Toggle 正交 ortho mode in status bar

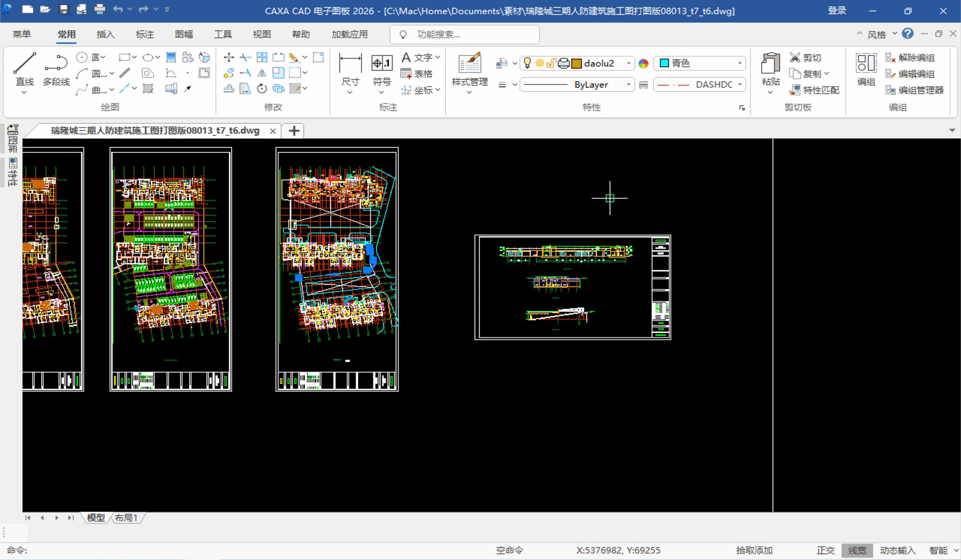click(825, 550)
